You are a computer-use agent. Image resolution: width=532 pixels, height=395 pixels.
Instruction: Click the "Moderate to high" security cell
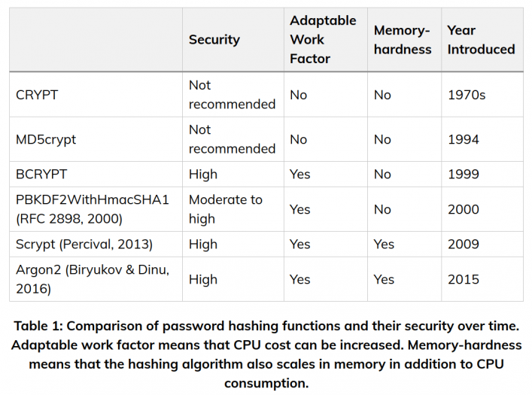coord(225,209)
